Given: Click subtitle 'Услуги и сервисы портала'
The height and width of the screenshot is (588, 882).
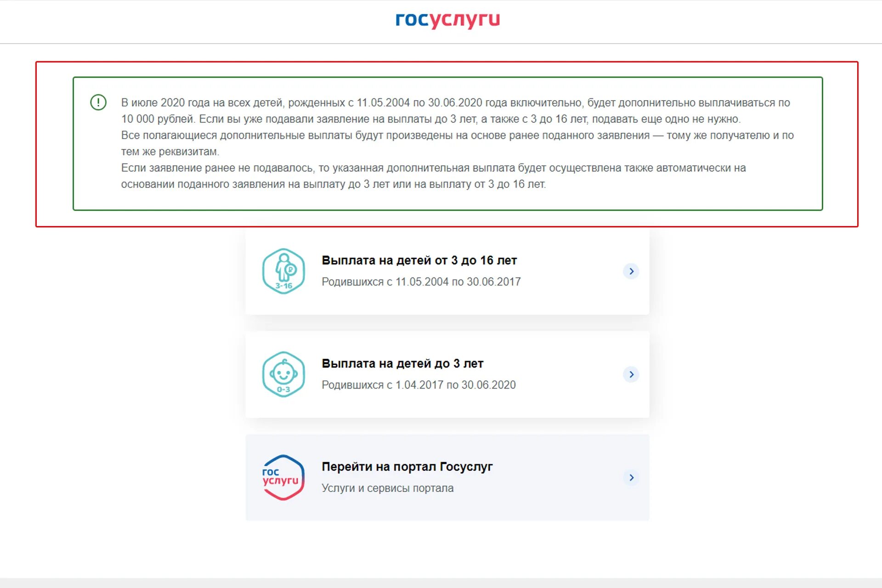Looking at the screenshot, I should [387, 488].
